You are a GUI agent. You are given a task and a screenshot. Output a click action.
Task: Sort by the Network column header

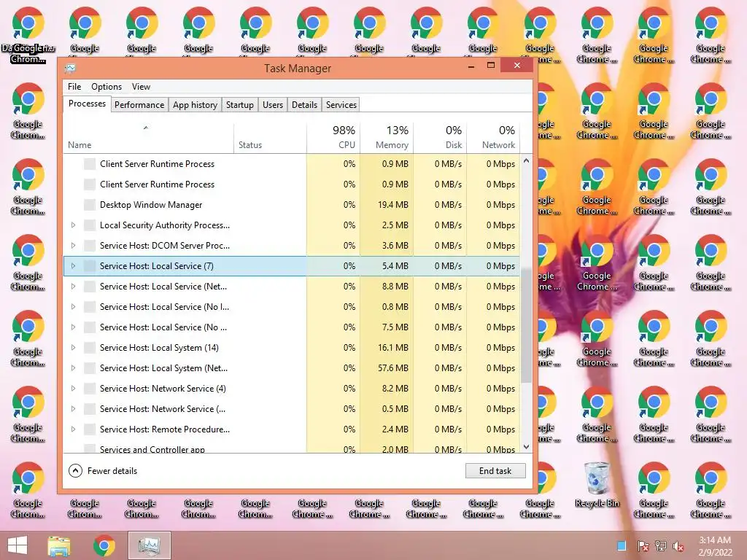494,138
